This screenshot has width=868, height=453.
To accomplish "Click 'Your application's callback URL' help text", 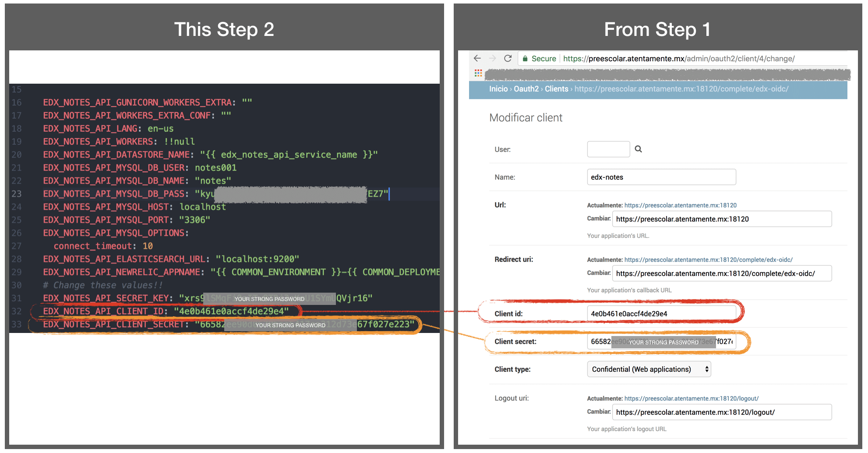I will (x=629, y=290).
